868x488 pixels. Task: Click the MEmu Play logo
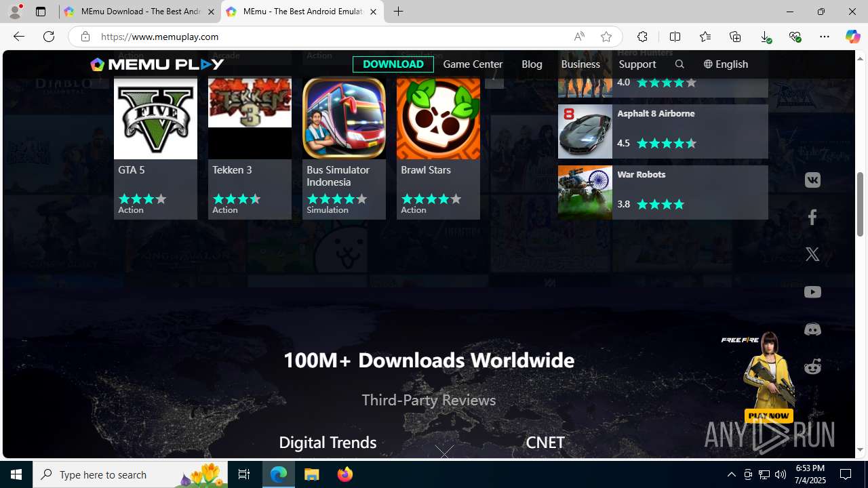[157, 64]
